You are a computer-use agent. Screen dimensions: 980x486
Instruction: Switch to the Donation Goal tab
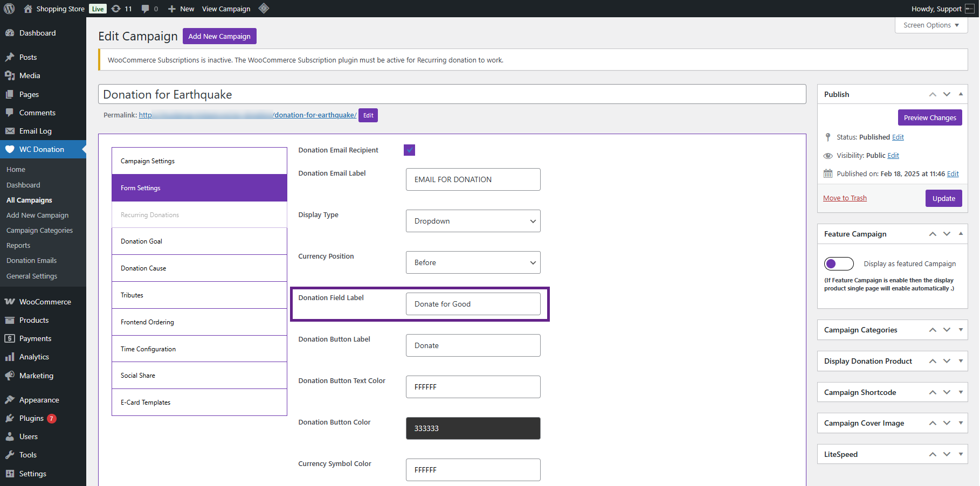(x=199, y=241)
